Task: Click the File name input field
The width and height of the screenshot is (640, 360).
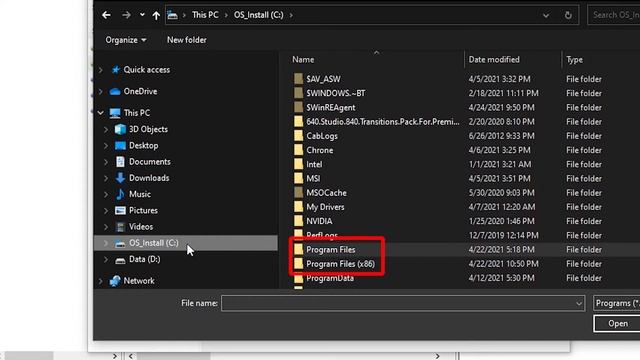Action: (x=398, y=303)
